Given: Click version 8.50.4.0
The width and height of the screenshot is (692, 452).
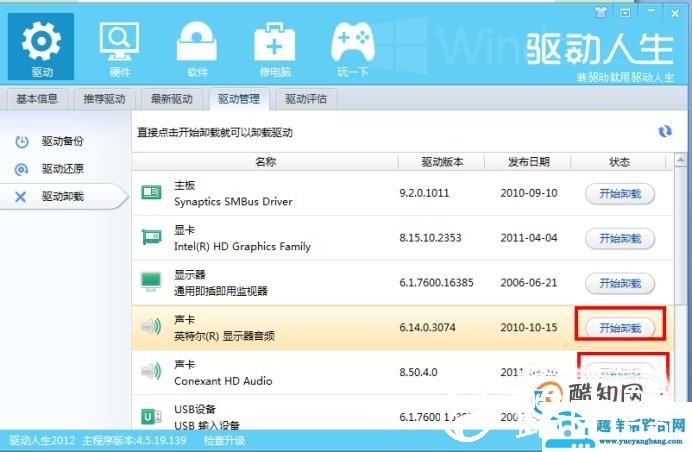Looking at the screenshot, I should 418,372.
